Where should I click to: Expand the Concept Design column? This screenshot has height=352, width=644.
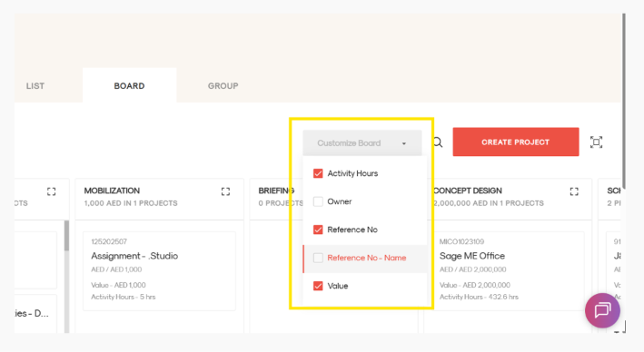[x=574, y=191]
